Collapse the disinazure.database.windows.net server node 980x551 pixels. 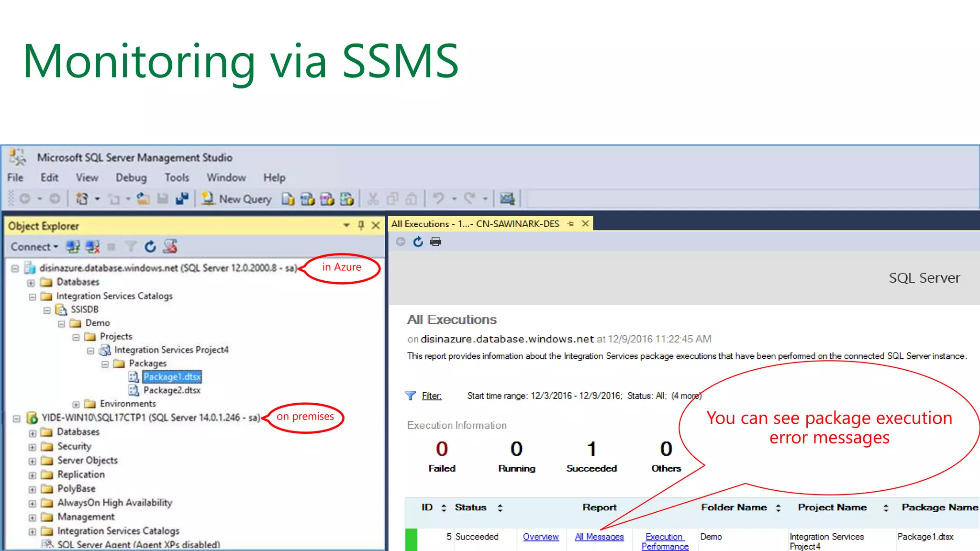[x=15, y=268]
